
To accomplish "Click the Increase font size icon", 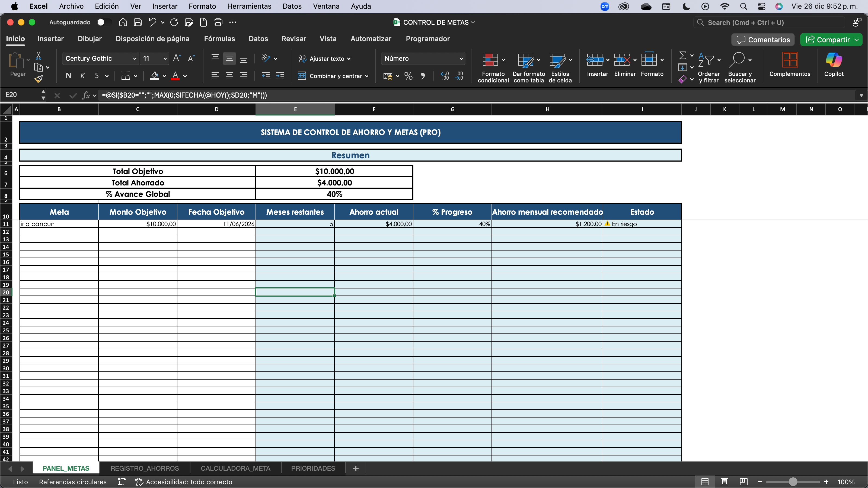I will coord(177,59).
